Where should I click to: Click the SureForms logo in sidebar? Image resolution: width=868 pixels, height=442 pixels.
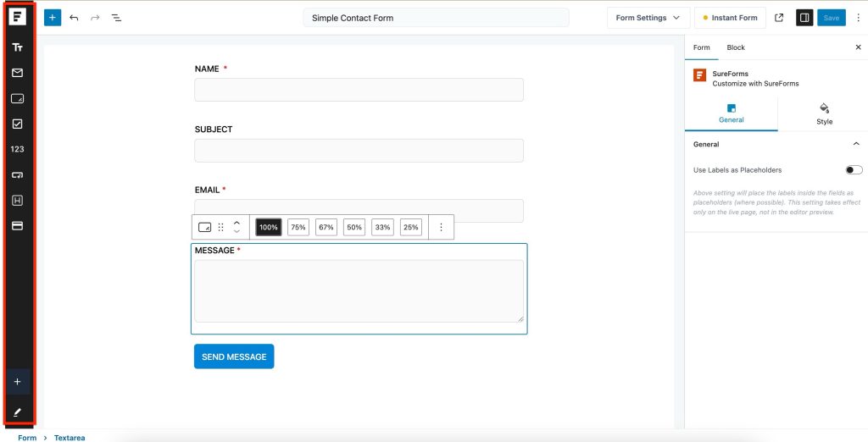[17, 17]
